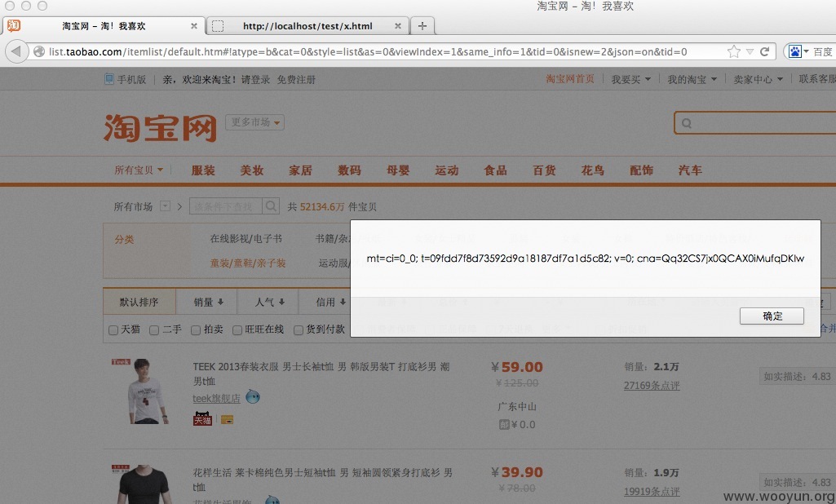The height and width of the screenshot is (504, 836).
Task: Open the 母婴 category
Action: click(398, 170)
